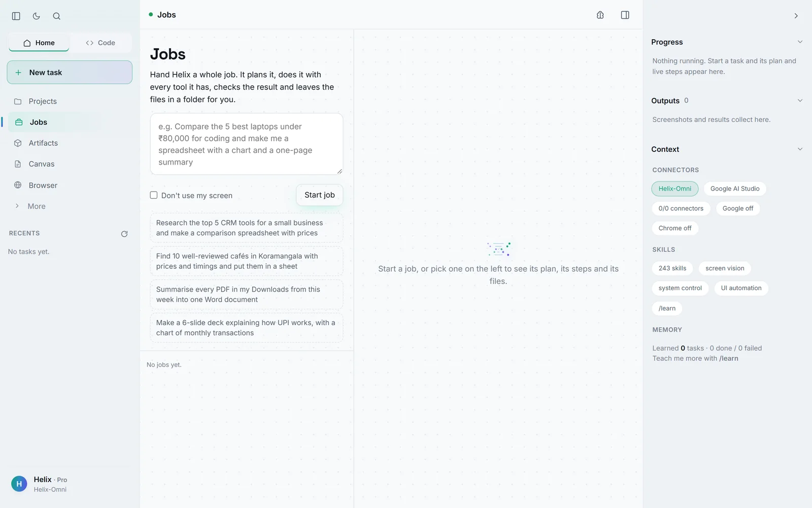Collapse right panel with top chevron

[796, 16]
